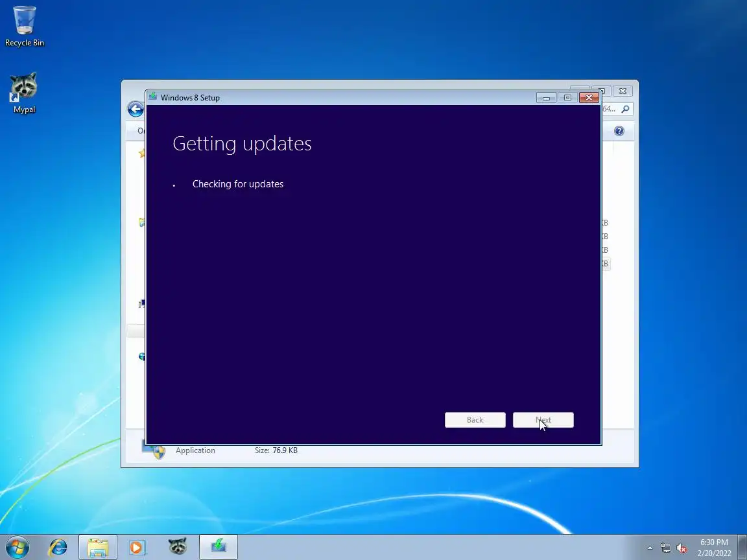Click the Windows 8 Setup title bar icon
The image size is (747, 560).
(153, 97)
